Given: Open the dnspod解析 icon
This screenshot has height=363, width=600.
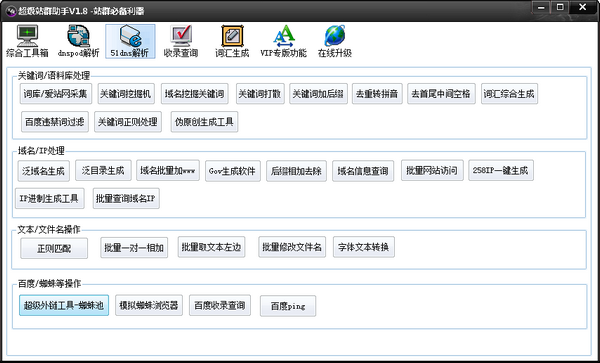Looking at the screenshot, I should pos(78,41).
